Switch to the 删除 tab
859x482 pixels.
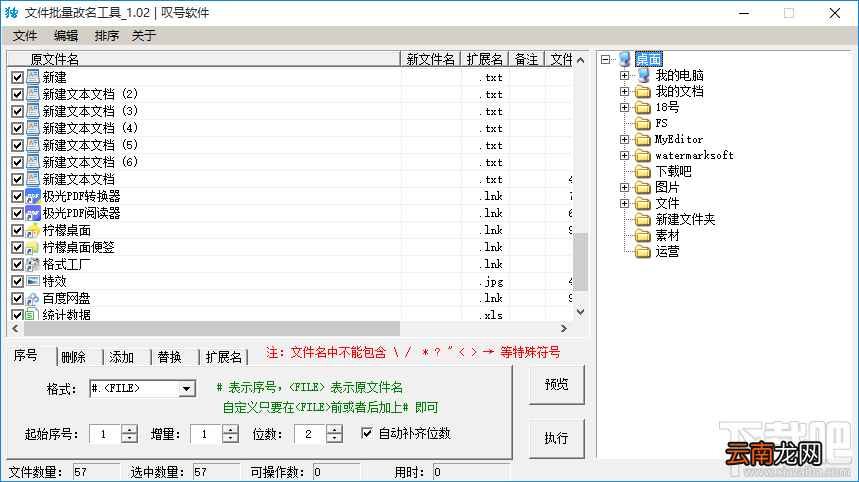(x=80, y=357)
